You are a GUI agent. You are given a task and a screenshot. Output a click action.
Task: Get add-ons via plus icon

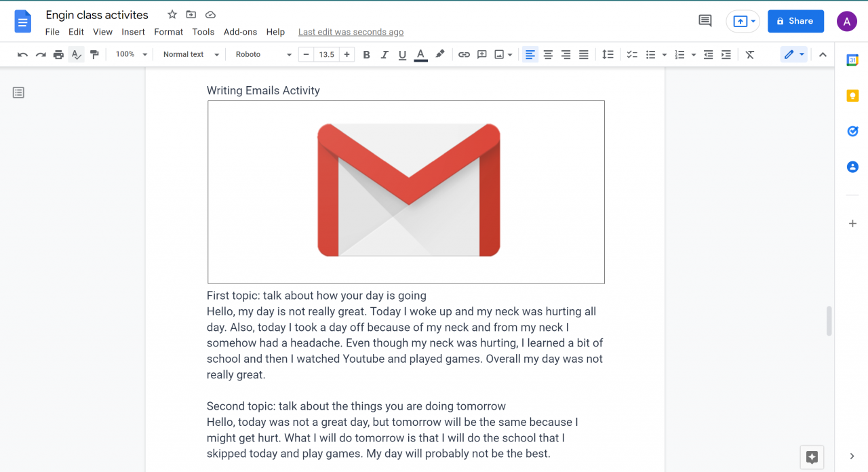pos(852,223)
